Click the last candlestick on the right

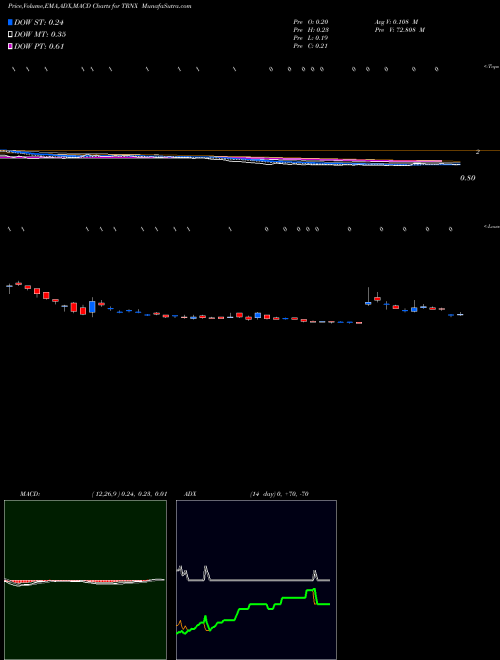tap(460, 314)
